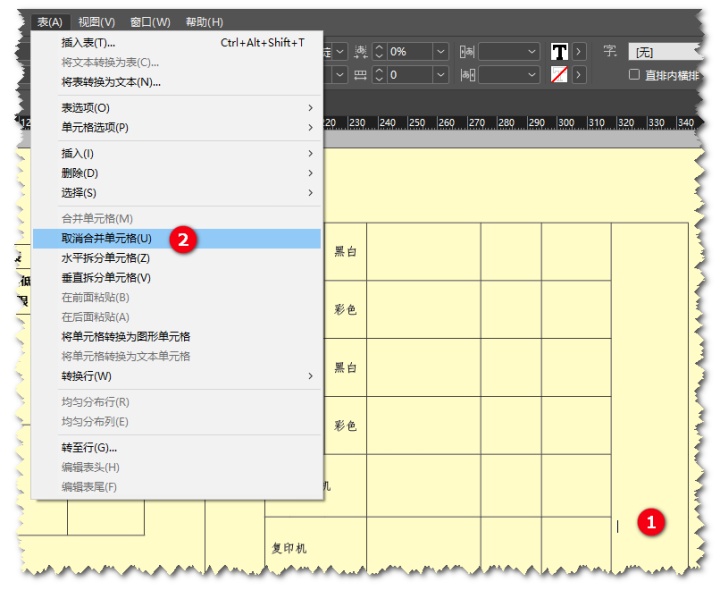The height and width of the screenshot is (590, 720).
Task: Choose 转至行(G)... menu entry
Action: [177, 447]
